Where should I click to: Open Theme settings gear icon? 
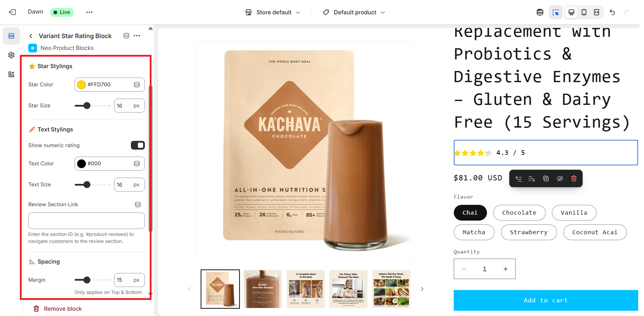tap(12, 55)
